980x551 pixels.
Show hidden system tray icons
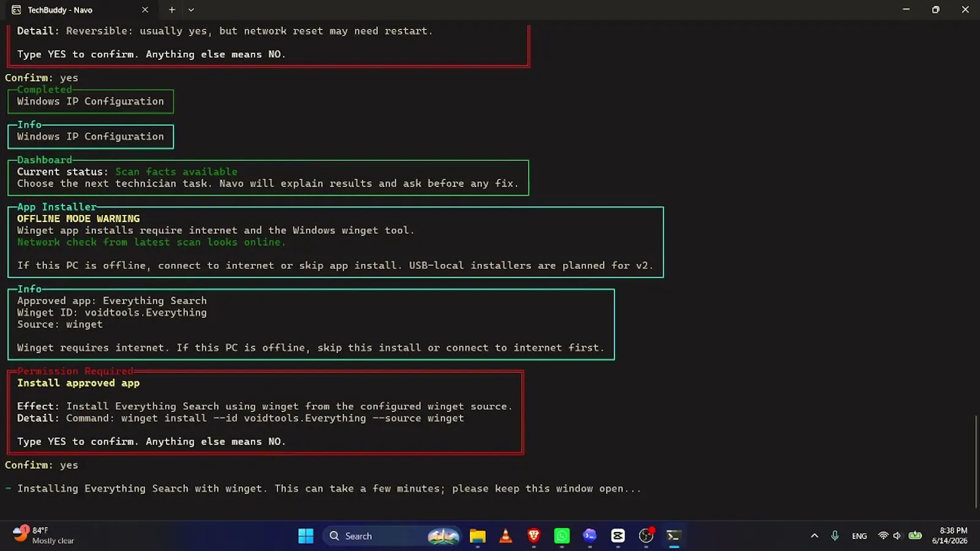814,536
